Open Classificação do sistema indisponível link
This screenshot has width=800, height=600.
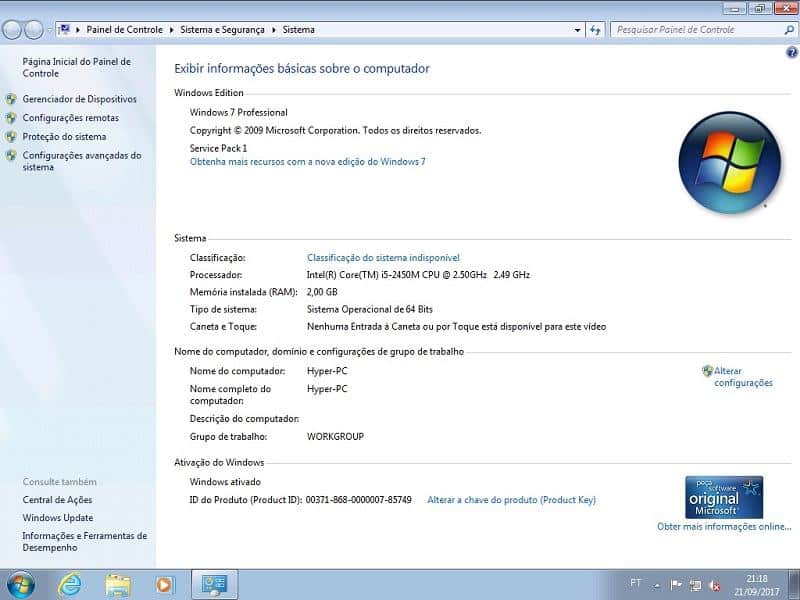[x=383, y=258]
